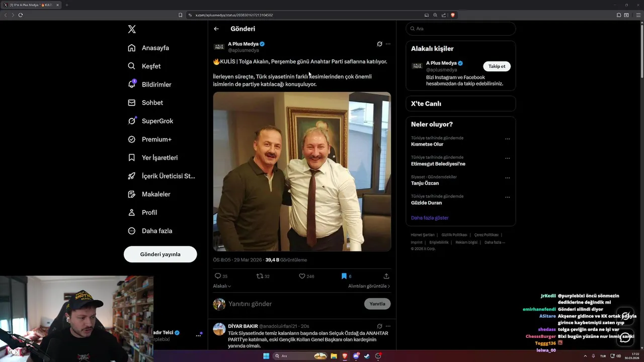Screen dimensions: 644x362
Task: Toggle the bookmark icon with 6
Action: pyautogui.click(x=344, y=276)
